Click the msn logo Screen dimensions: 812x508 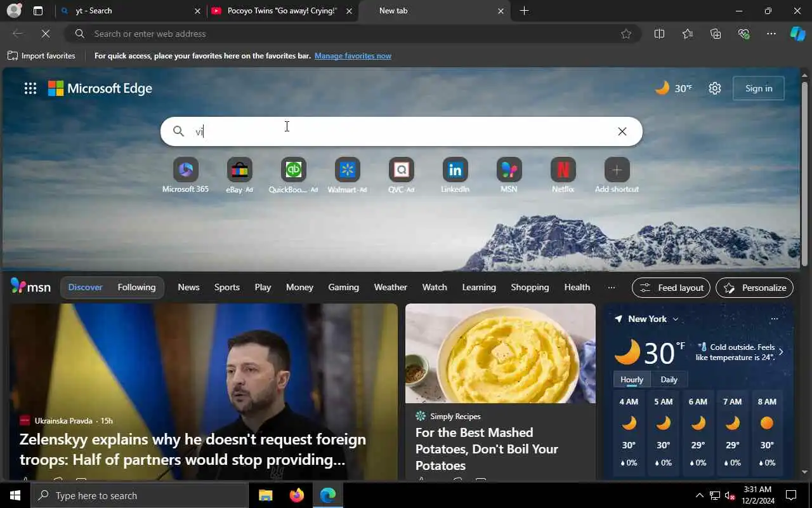[x=30, y=286]
